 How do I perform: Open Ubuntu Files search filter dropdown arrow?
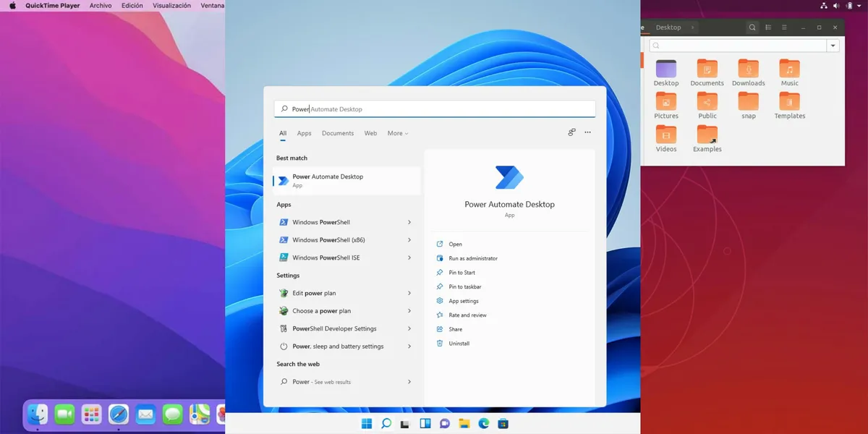point(833,46)
